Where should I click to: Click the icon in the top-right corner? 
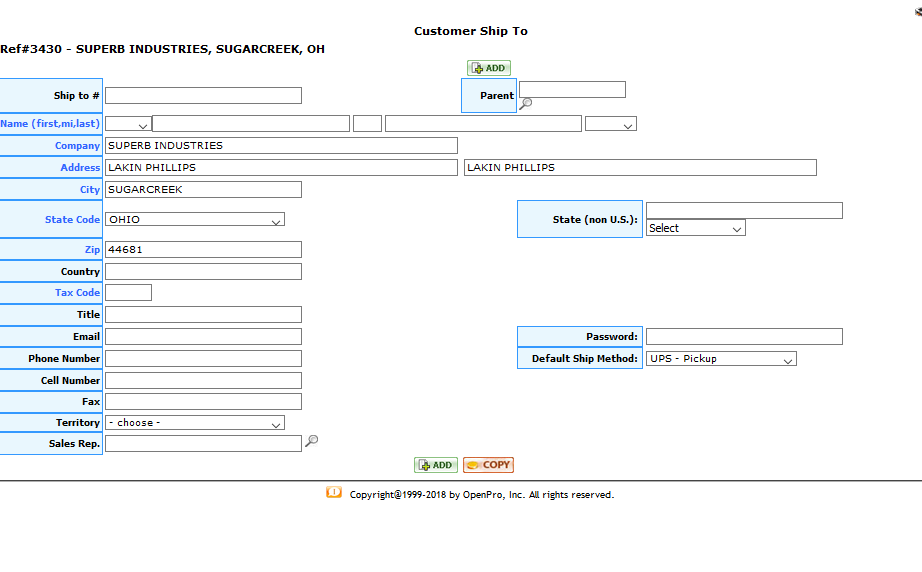(917, 12)
